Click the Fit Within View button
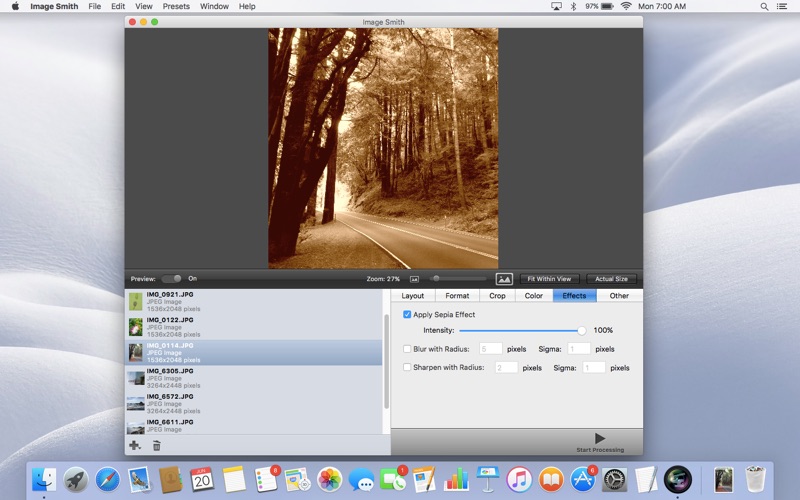Screen dimensions: 800x500 (549, 279)
